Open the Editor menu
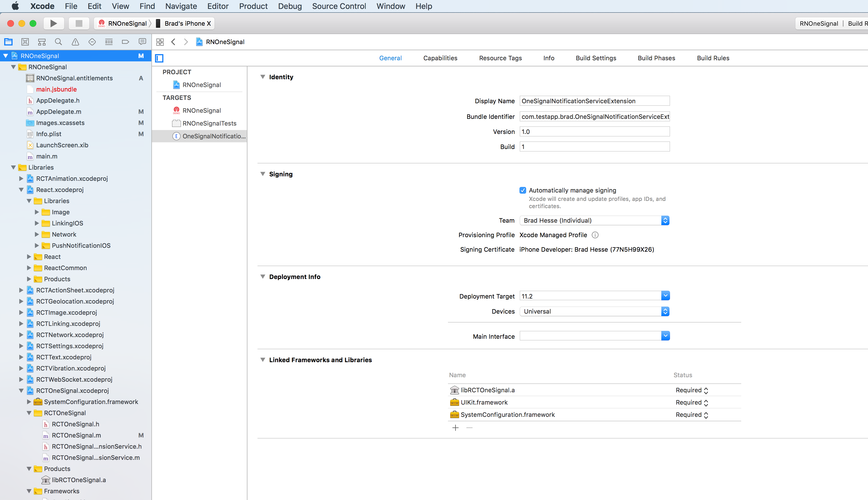The width and height of the screenshot is (868, 500). (x=218, y=6)
